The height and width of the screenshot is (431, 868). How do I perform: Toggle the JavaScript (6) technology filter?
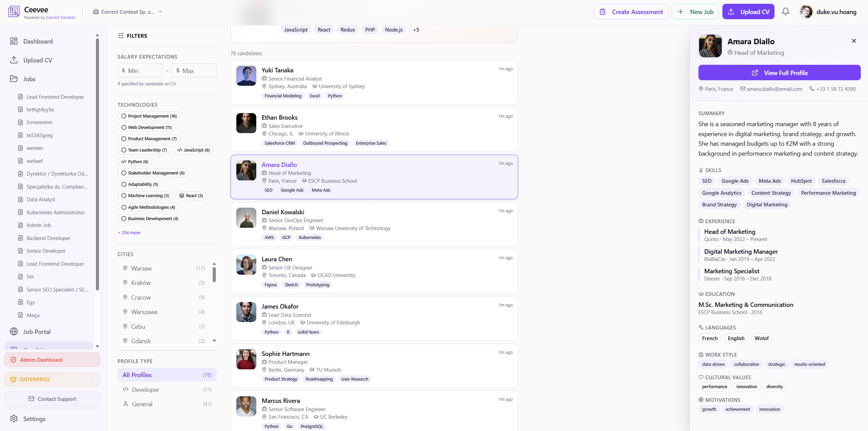193,150
